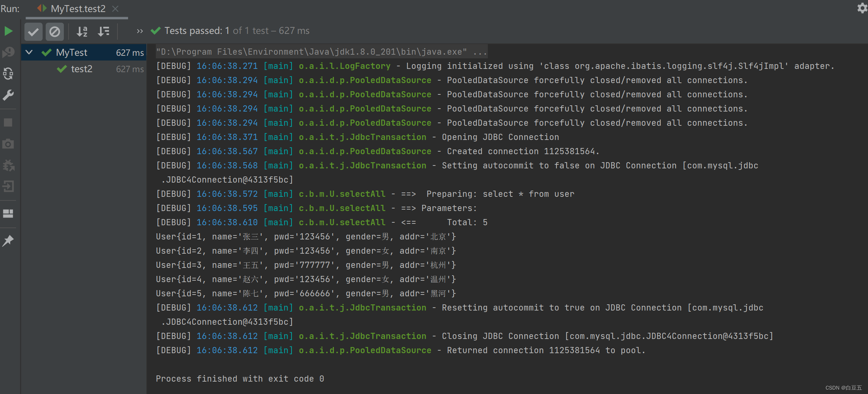Click the Exit sidebar icon
This screenshot has height=394, width=868.
pos(8,187)
